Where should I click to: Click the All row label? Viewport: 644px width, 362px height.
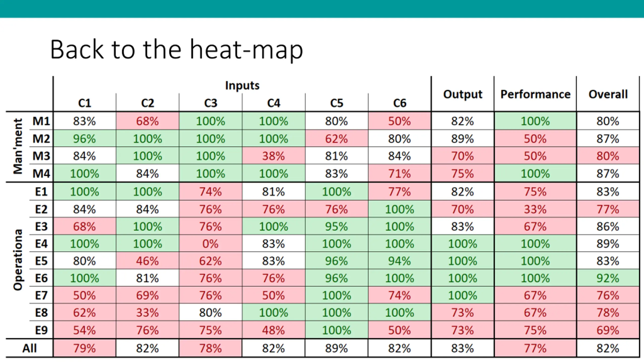30,348
